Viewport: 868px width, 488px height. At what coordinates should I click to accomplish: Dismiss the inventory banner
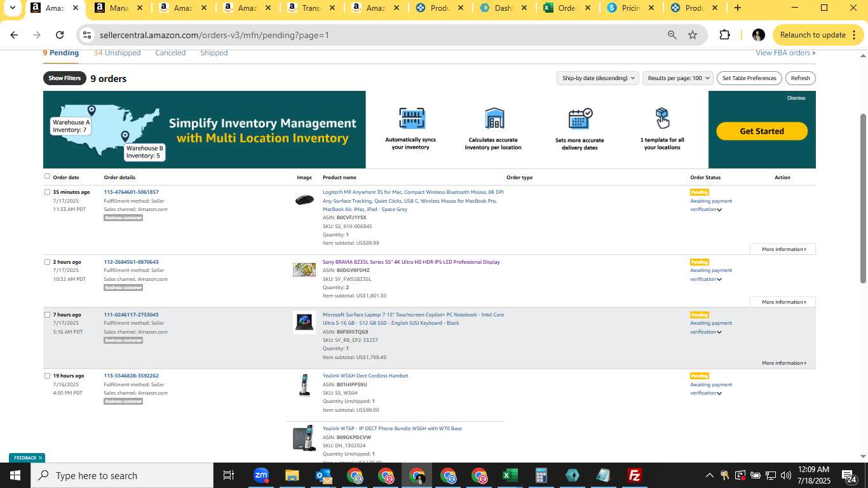[x=796, y=98]
